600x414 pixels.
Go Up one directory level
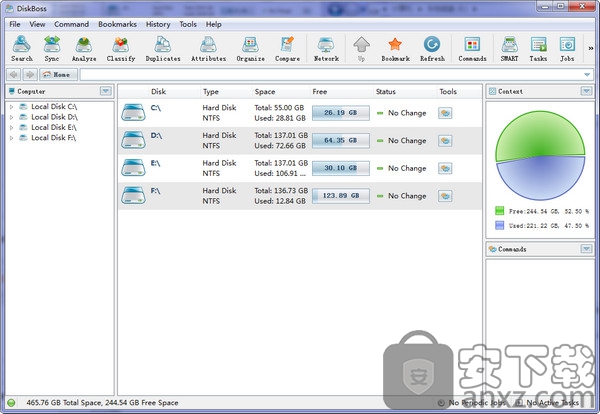pyautogui.click(x=361, y=49)
